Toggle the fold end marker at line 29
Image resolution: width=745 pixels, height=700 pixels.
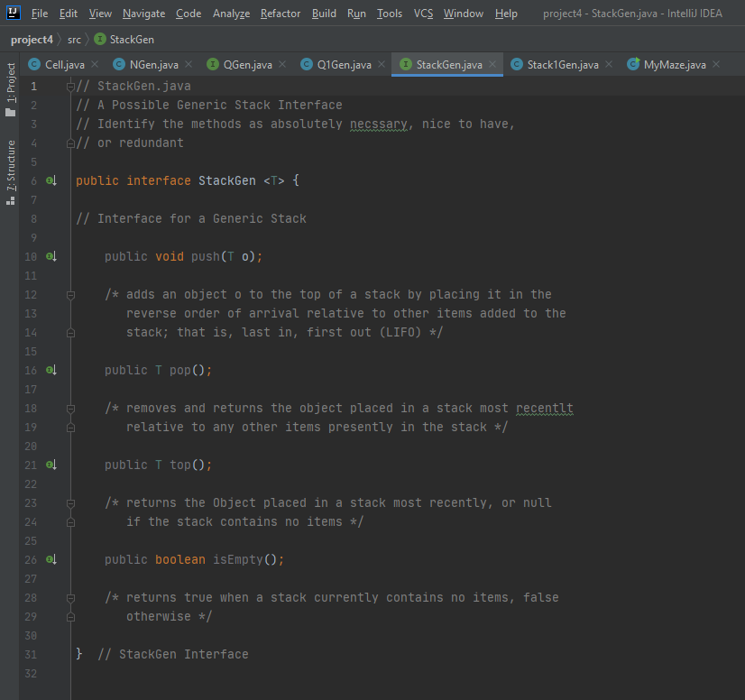70,617
